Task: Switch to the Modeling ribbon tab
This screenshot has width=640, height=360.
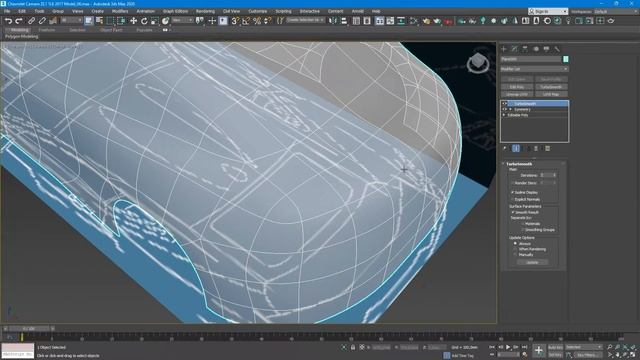Action: (19, 30)
